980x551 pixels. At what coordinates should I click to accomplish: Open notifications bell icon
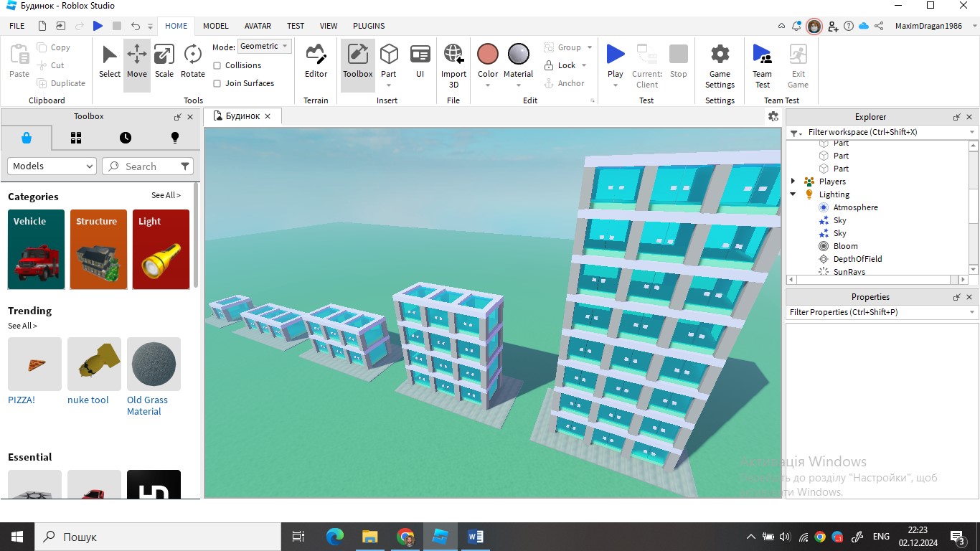[x=796, y=26]
